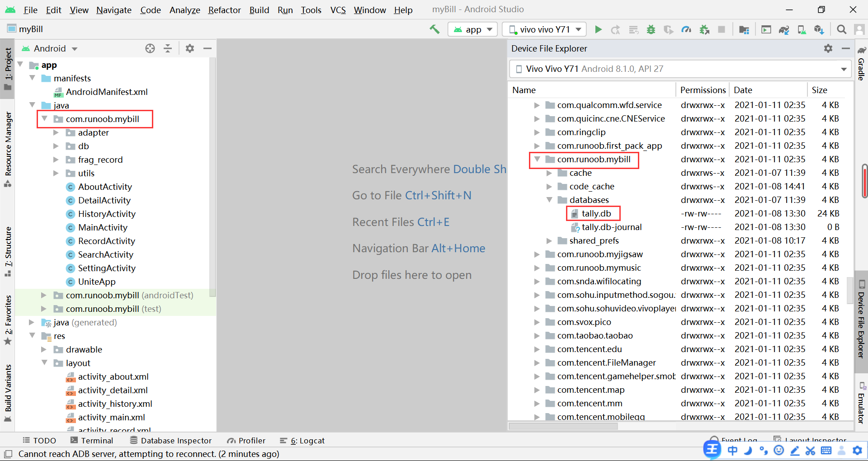Open the Database Inspector tool window
This screenshot has height=461, width=868.
[171, 441]
